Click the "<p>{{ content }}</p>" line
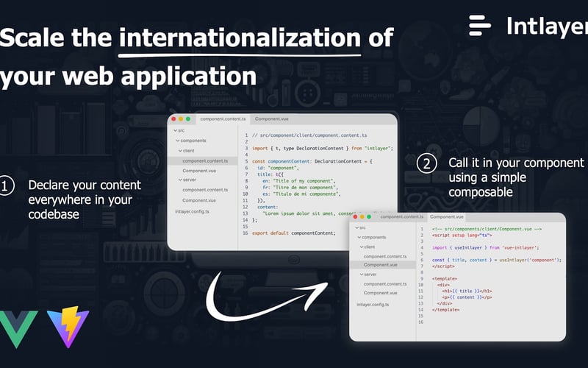This screenshot has height=368, width=588. click(x=467, y=297)
